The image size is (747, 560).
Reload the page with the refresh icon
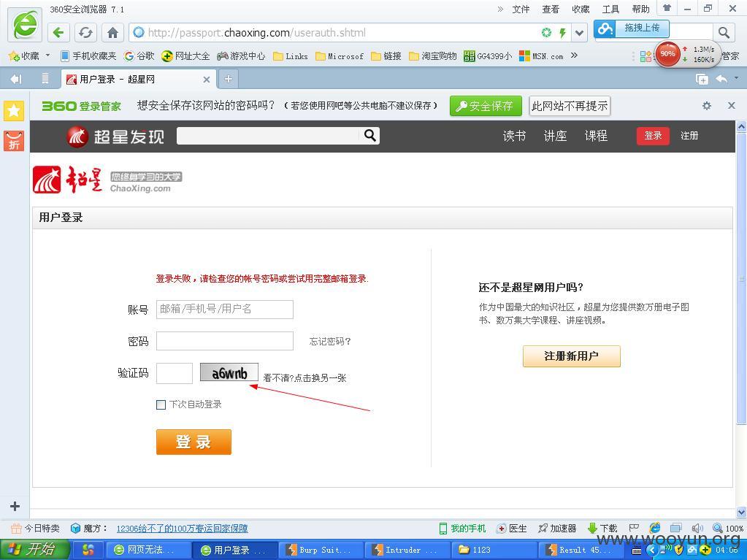click(85, 32)
